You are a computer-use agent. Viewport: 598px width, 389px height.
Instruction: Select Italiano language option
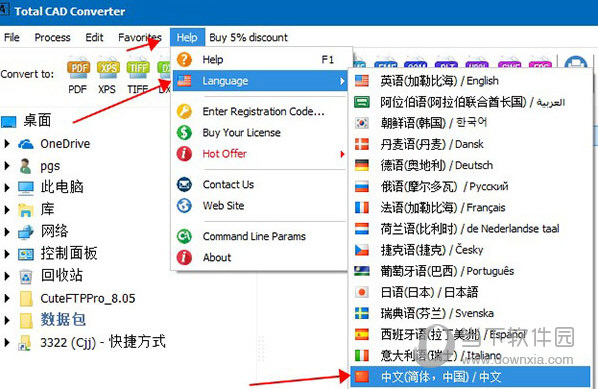471,356
